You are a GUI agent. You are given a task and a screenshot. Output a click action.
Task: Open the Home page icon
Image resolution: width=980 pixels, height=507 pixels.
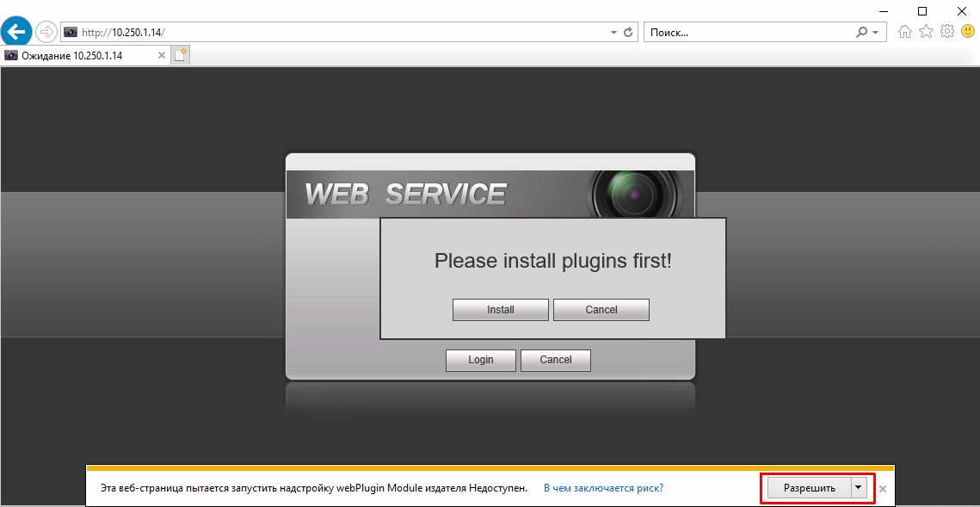[904, 31]
